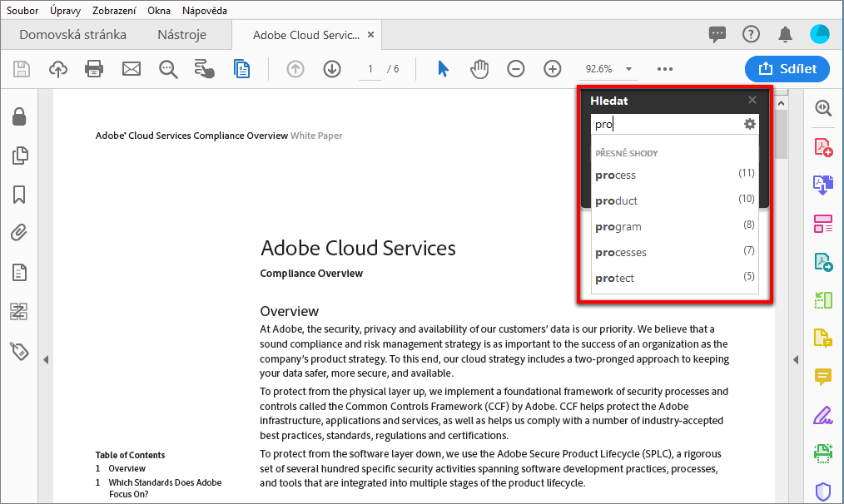Expand the zoom level dropdown arrow

pos(628,69)
